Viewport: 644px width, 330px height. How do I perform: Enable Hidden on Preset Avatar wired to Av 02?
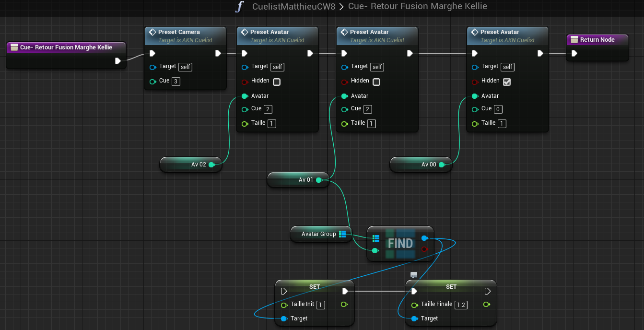(277, 82)
